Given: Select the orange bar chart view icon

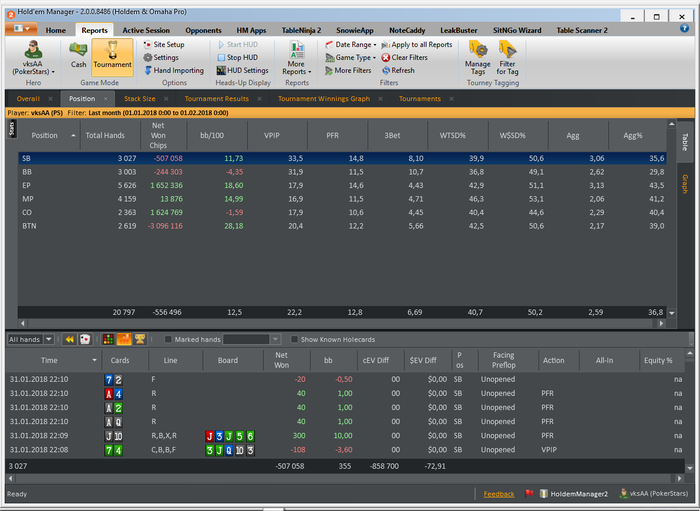Looking at the screenshot, I should point(124,340).
